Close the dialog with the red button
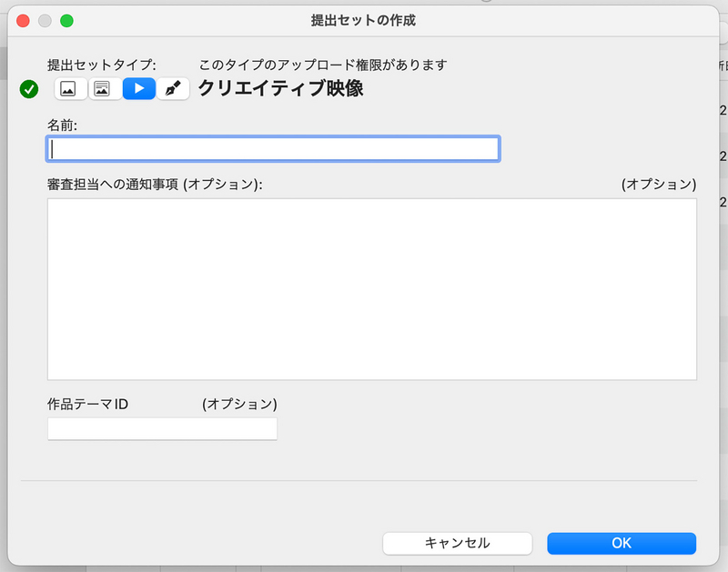The width and height of the screenshot is (728, 572). (23, 21)
